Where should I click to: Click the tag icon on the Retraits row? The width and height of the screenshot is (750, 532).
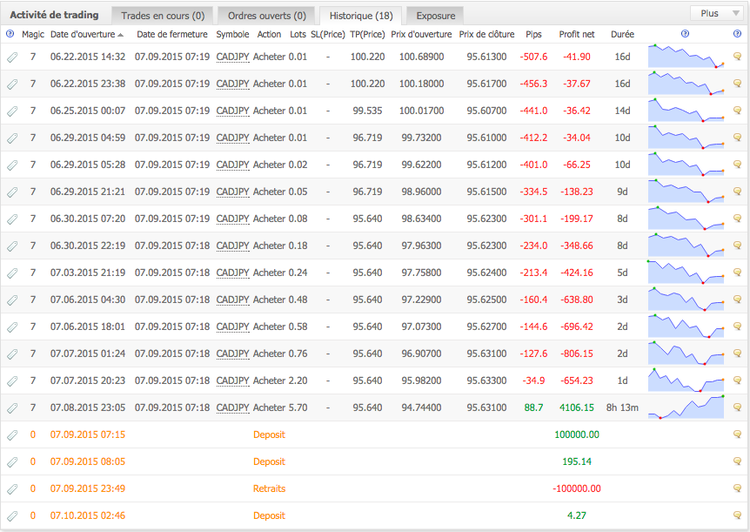pyautogui.click(x=11, y=489)
